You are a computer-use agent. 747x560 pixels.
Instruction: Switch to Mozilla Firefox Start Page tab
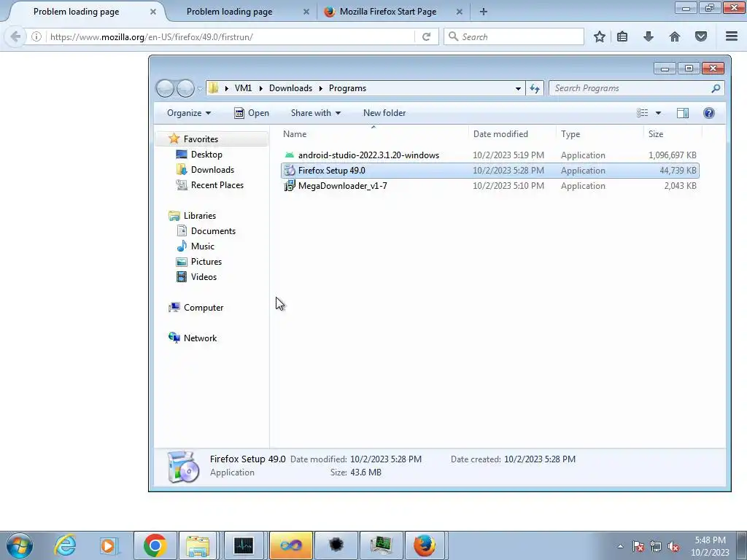click(x=388, y=12)
